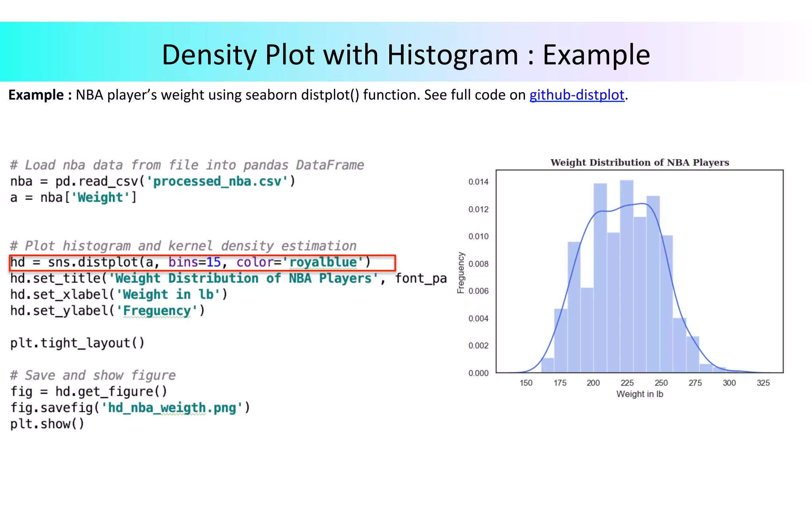The image size is (812, 508).
Task: Click the 'royalblue' color value in code
Action: point(323,262)
